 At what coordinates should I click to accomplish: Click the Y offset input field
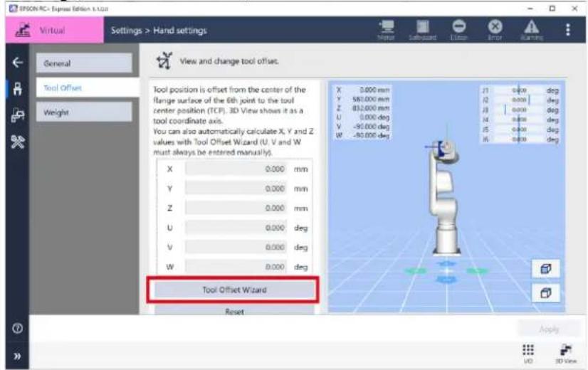click(x=236, y=189)
